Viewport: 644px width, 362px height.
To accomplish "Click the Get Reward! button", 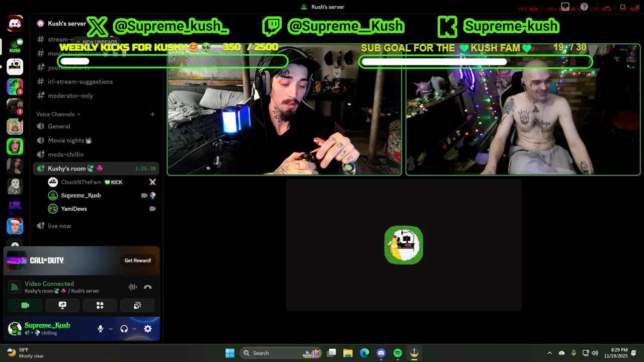I will pos(138,260).
